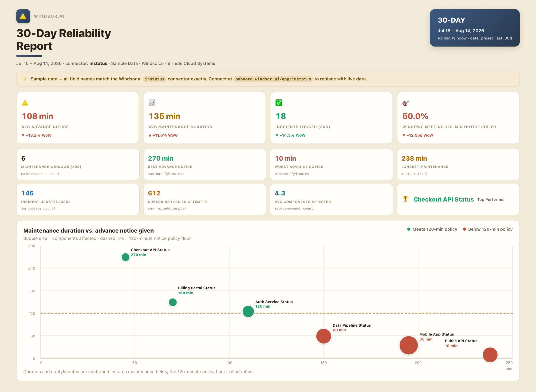Click the 18 incidents logged value
This screenshot has width=536, height=392.
point(281,116)
